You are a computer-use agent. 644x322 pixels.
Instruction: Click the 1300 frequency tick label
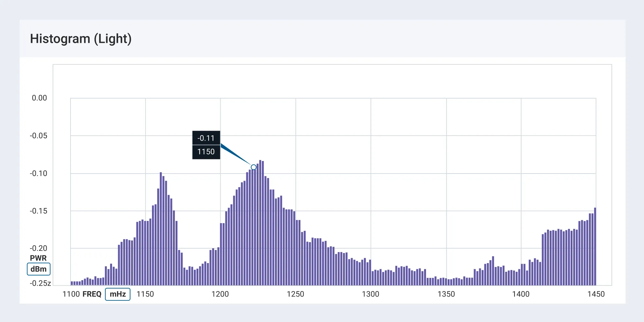(371, 294)
